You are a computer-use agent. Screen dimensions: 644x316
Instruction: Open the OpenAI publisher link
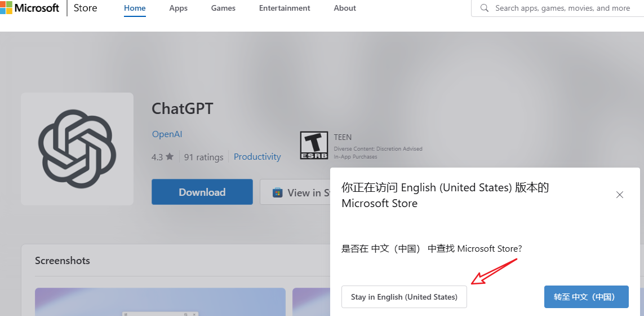point(167,134)
